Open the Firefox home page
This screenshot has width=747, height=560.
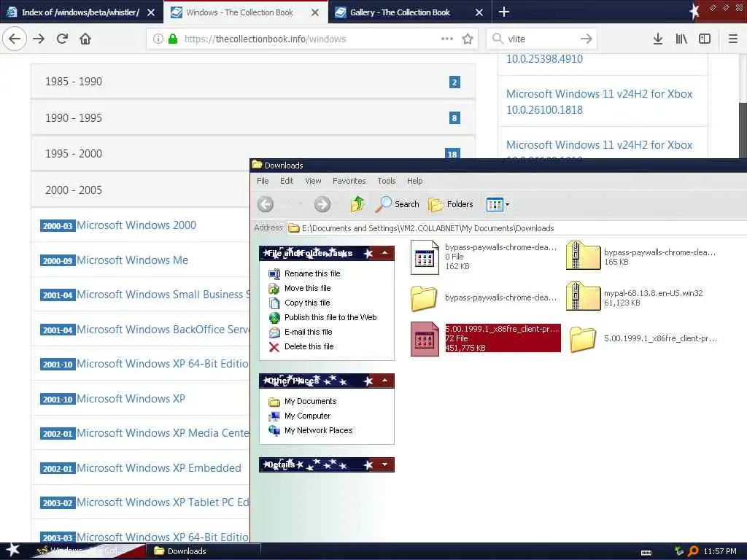click(85, 39)
